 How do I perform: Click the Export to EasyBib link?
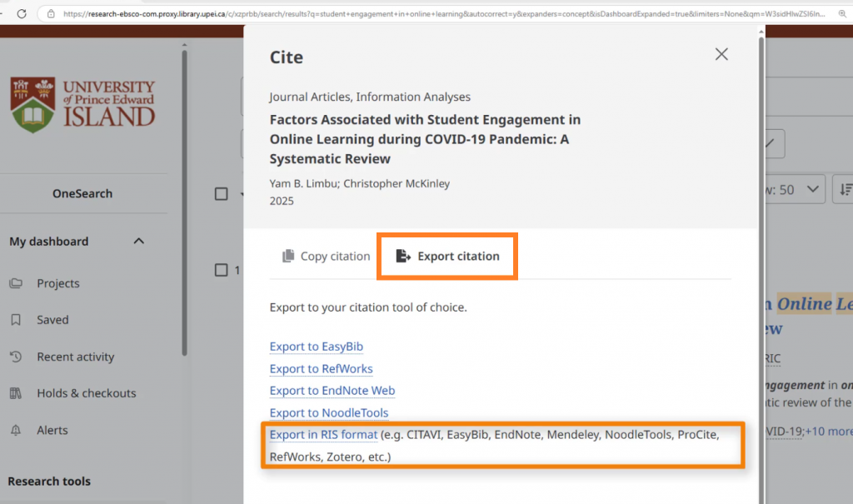316,347
